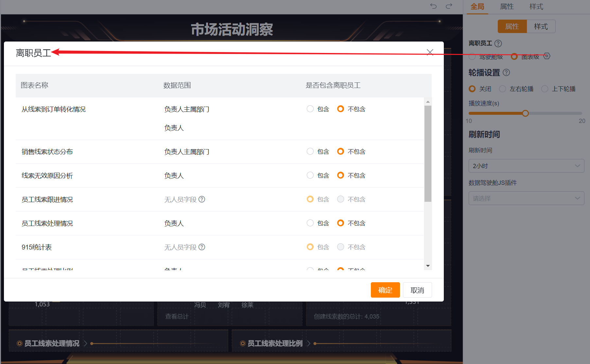The height and width of the screenshot is (364, 590).
Task: Open settings gear beside 图表级
Action: point(547,56)
